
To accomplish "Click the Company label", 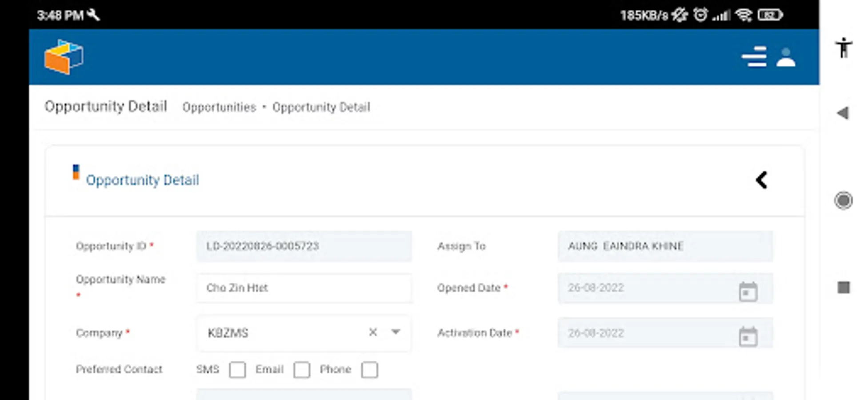I will point(99,333).
